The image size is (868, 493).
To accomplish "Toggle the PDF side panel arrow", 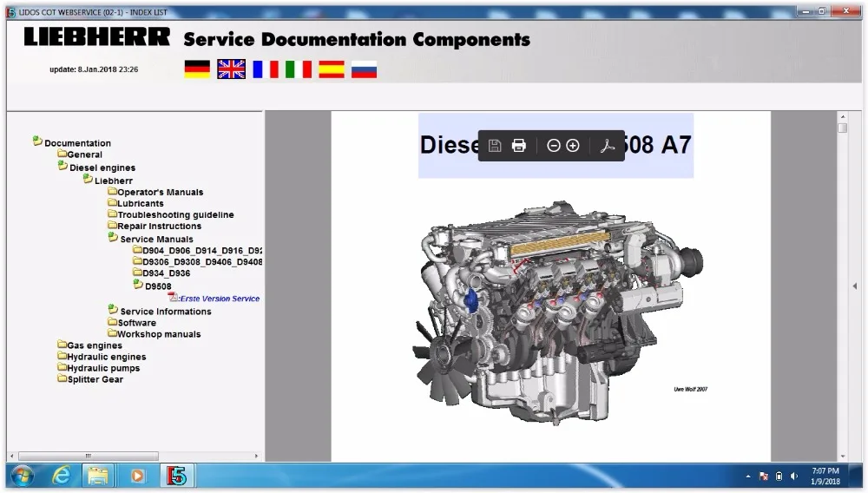I will [x=855, y=286].
